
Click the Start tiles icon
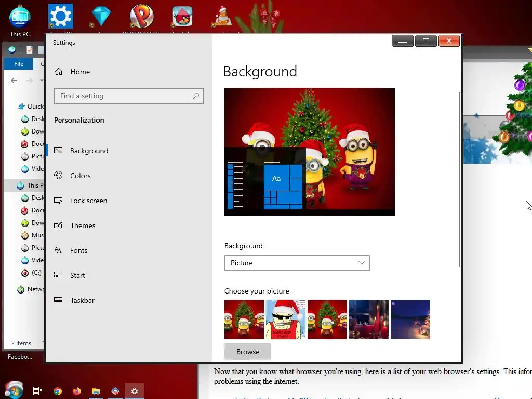[x=58, y=275]
